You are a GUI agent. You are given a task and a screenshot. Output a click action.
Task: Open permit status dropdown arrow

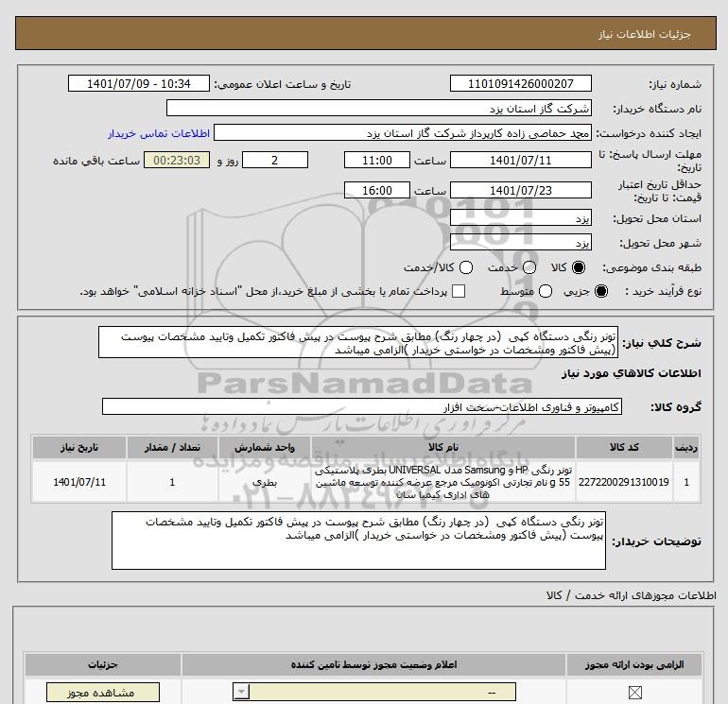(241, 693)
